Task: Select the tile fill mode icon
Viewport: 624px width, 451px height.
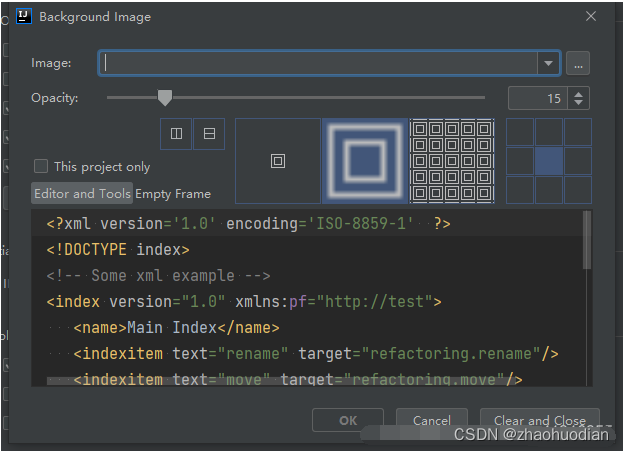Action: 452,161
